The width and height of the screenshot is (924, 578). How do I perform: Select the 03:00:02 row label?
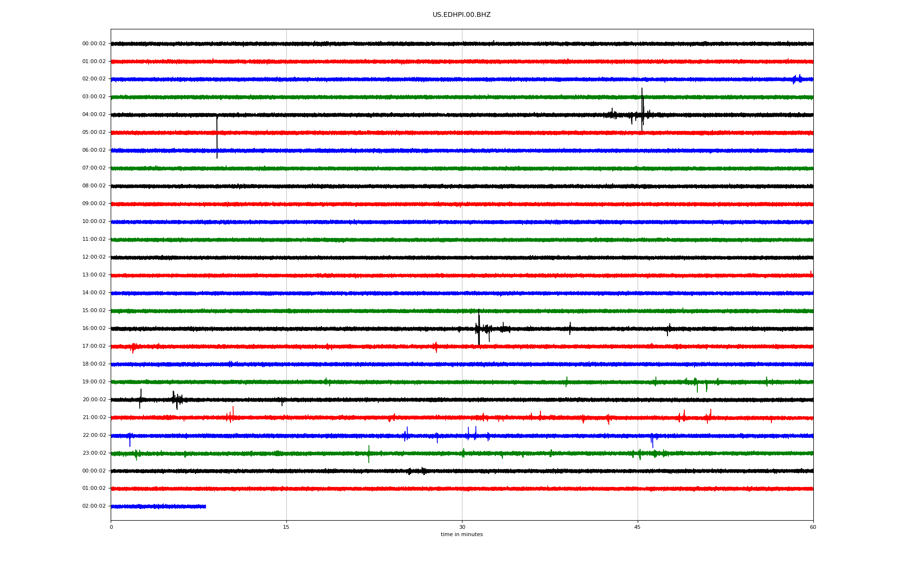tap(94, 97)
